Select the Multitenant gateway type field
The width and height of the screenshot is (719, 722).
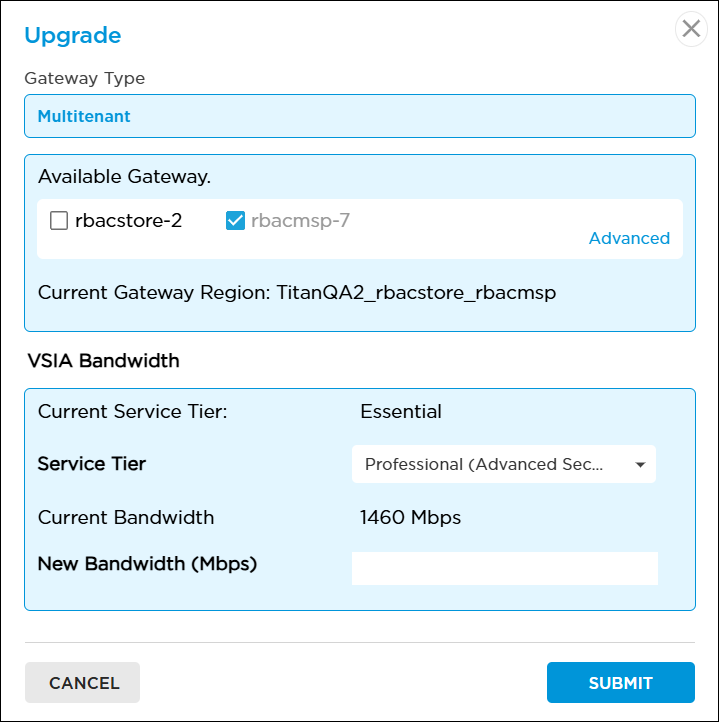(x=359, y=116)
